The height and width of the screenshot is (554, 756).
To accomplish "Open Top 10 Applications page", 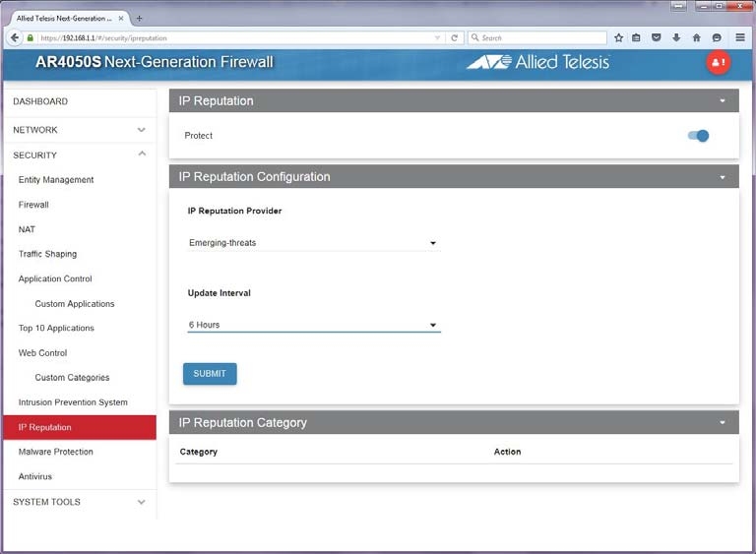I will coord(56,328).
